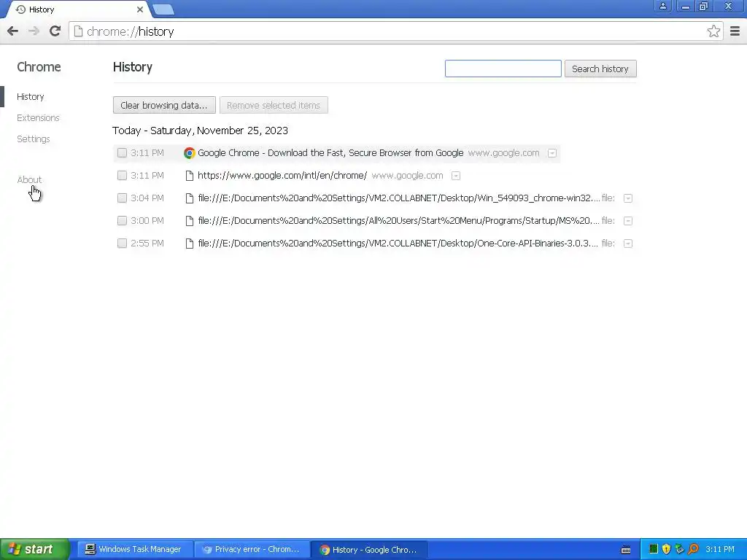Open History in the left sidebar
This screenshot has height=560, width=747.
coord(31,97)
